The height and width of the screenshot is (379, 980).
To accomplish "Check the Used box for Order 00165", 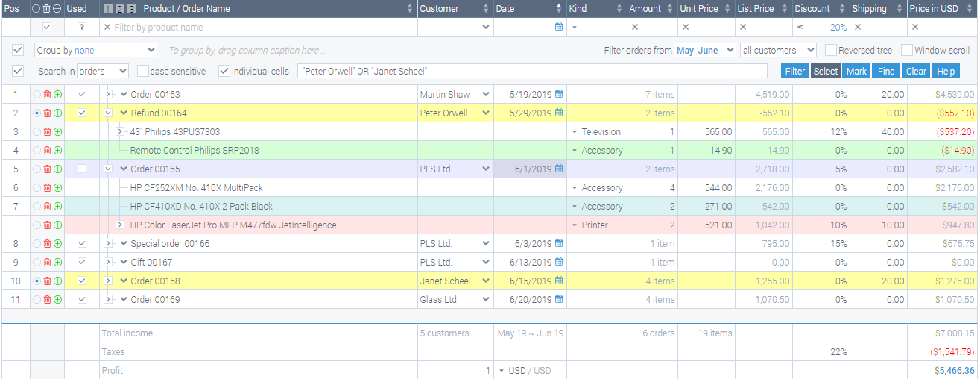I will pos(82,169).
